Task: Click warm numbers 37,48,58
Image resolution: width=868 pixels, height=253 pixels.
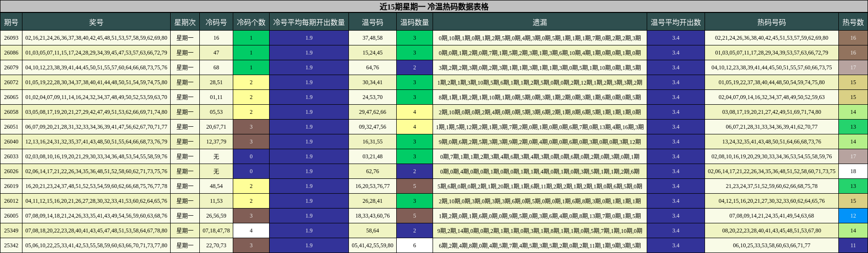Action: coord(372,38)
